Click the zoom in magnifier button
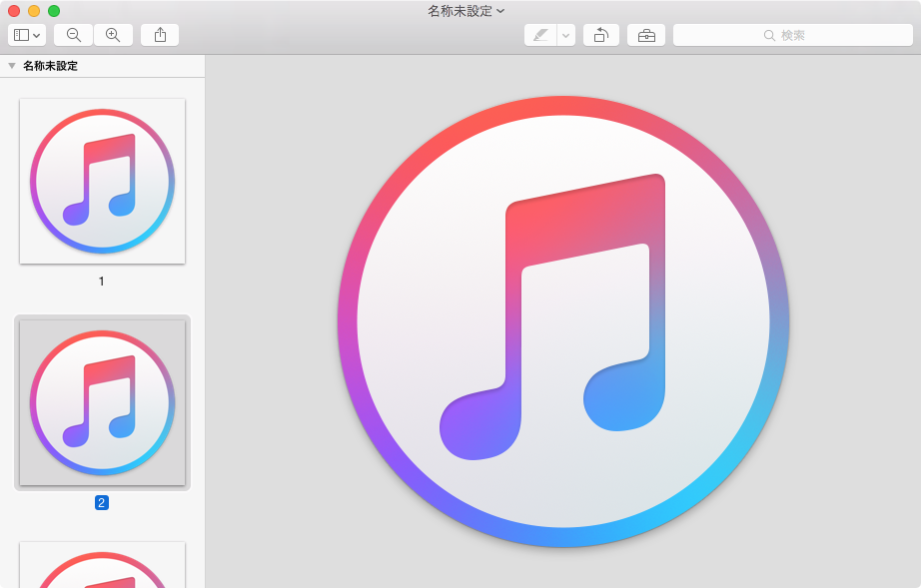Image resolution: width=921 pixels, height=588 pixels. pos(113,35)
